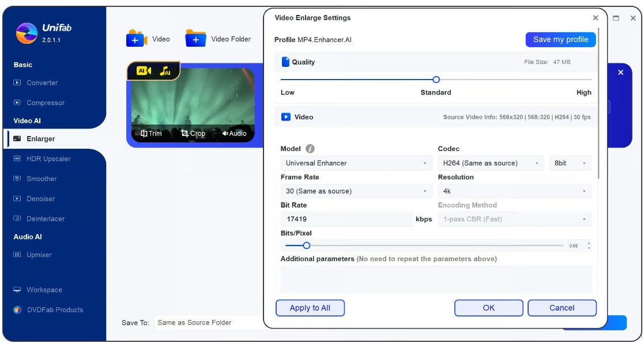The width and height of the screenshot is (644, 343).
Task: Switch to the Smoother module
Action: (x=42, y=179)
